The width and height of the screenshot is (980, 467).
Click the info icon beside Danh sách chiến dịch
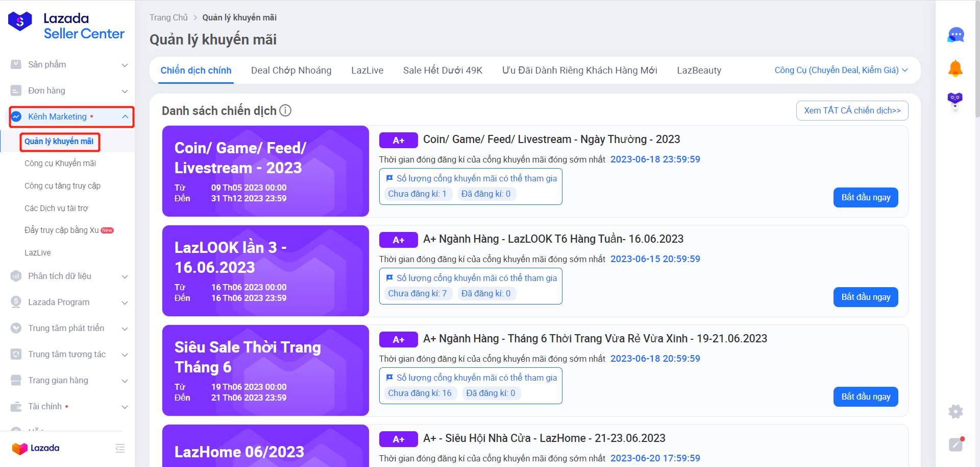click(x=285, y=110)
